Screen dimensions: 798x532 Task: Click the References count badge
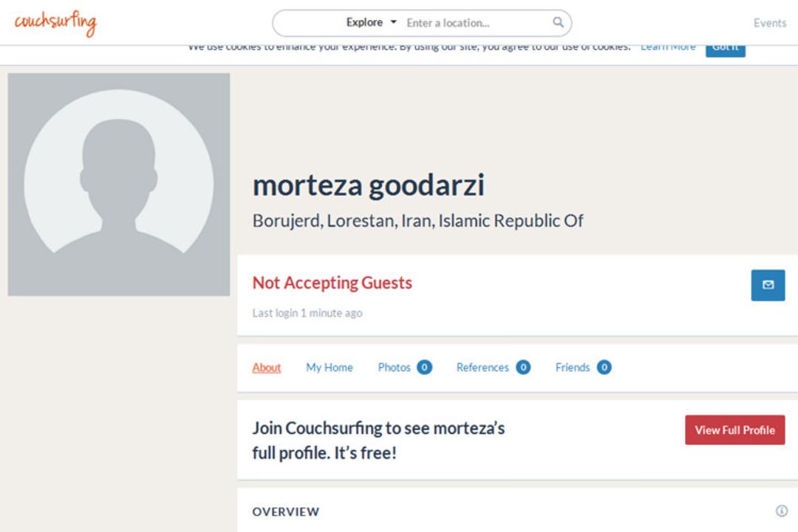click(523, 367)
